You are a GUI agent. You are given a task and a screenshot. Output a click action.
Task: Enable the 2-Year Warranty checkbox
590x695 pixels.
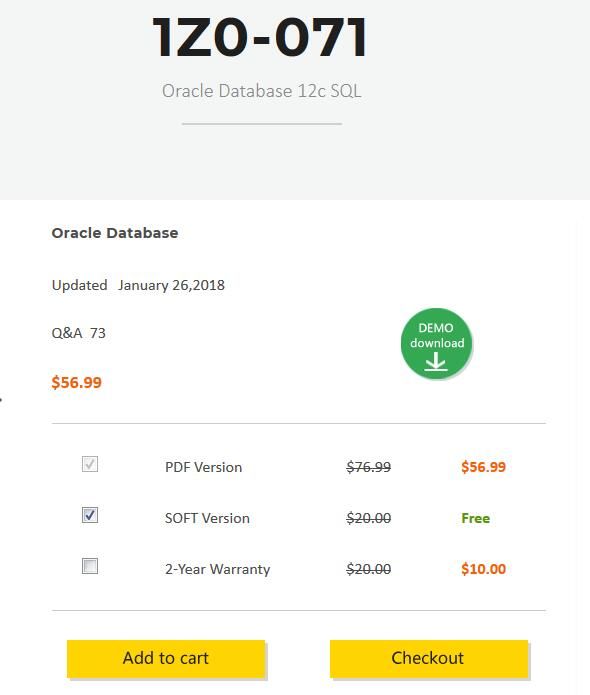pos(90,566)
